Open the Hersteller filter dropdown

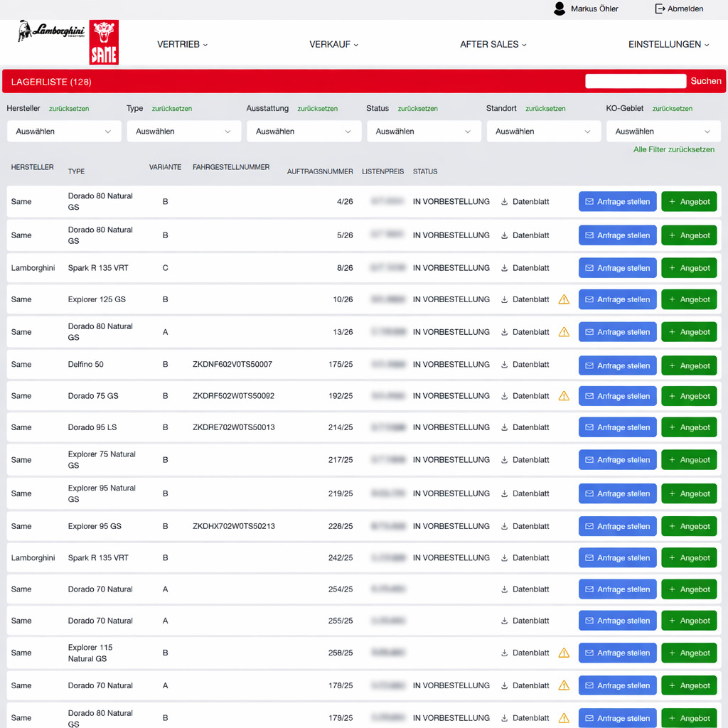(64, 132)
